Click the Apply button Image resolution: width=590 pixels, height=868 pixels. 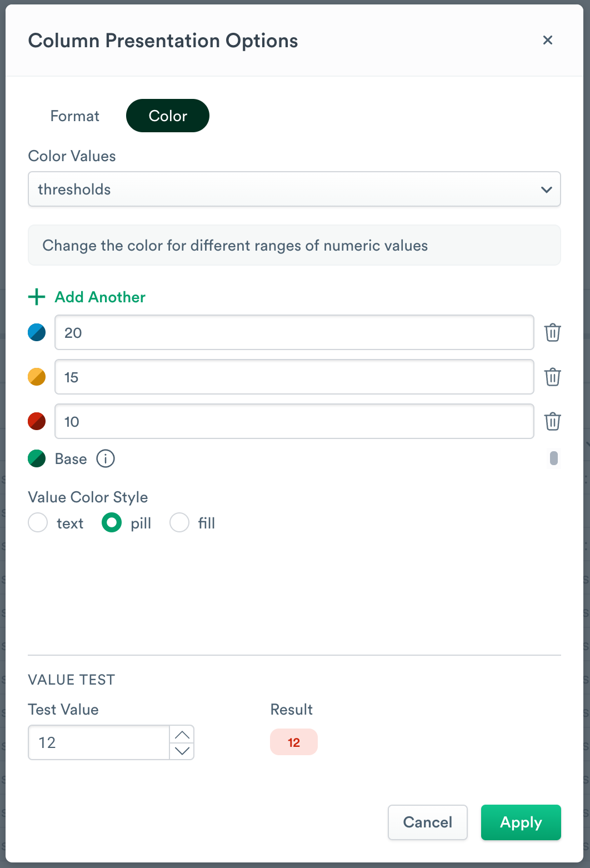pos(521,822)
